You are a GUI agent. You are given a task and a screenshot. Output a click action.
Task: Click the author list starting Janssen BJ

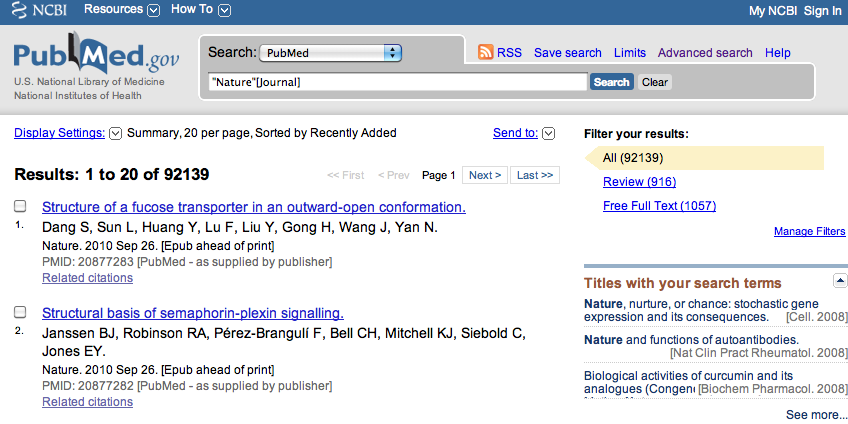pos(283,342)
